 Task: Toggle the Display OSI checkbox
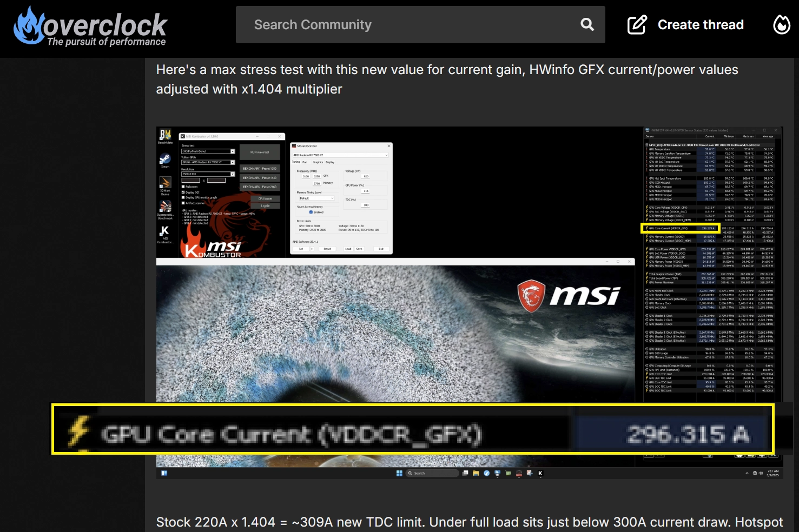coord(183,192)
